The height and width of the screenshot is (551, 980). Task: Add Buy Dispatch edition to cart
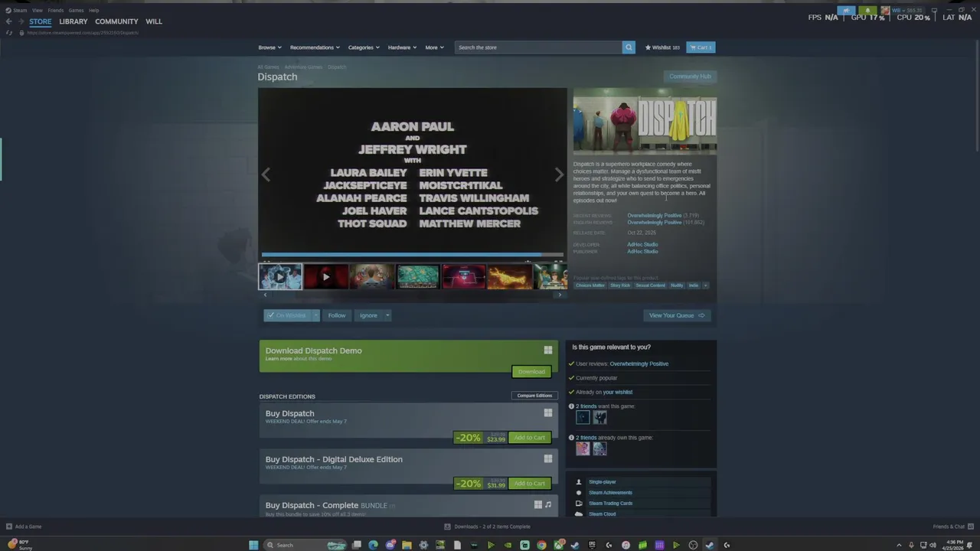tap(530, 438)
